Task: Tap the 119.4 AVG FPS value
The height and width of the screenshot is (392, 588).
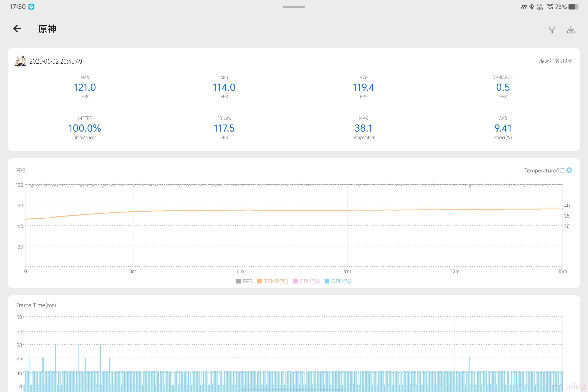Action: (363, 88)
